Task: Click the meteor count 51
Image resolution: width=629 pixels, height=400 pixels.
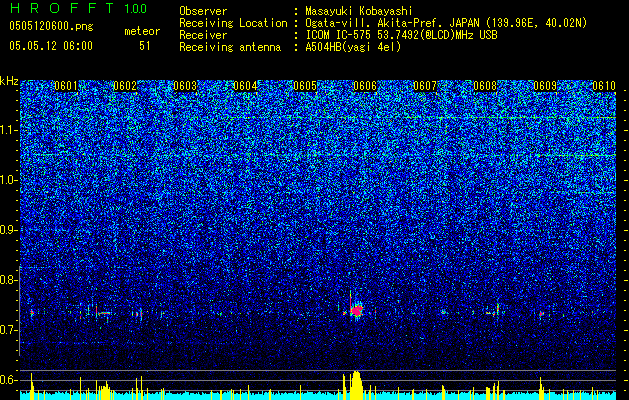Action: (145, 46)
